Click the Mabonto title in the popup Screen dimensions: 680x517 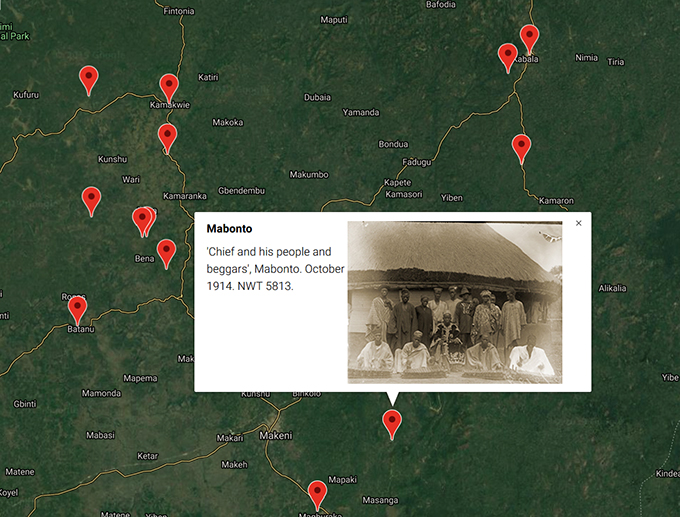click(229, 229)
